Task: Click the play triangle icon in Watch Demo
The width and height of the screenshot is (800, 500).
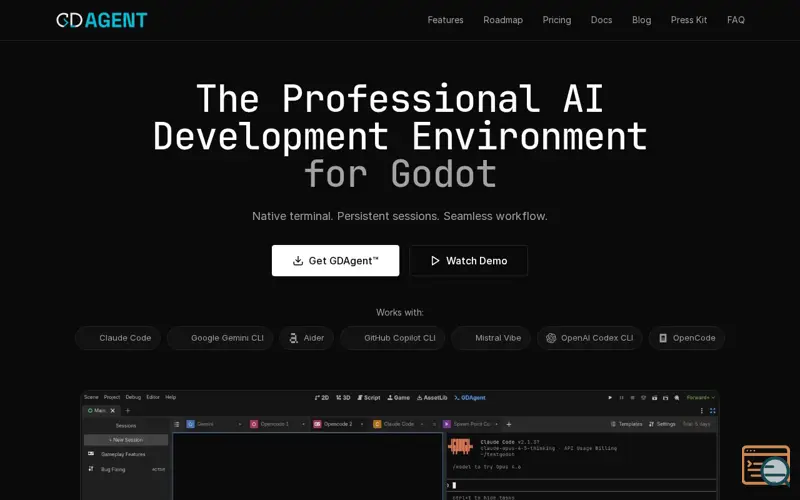Action: pyautogui.click(x=435, y=261)
